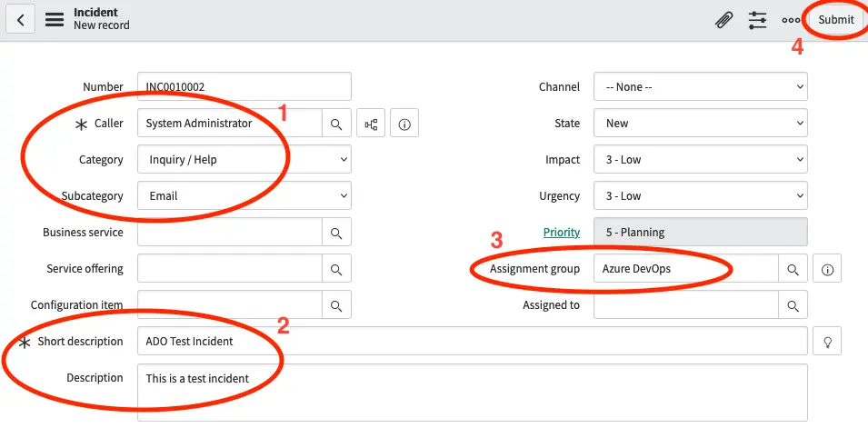Click the Submit button
868x428 pixels.
coord(835,19)
